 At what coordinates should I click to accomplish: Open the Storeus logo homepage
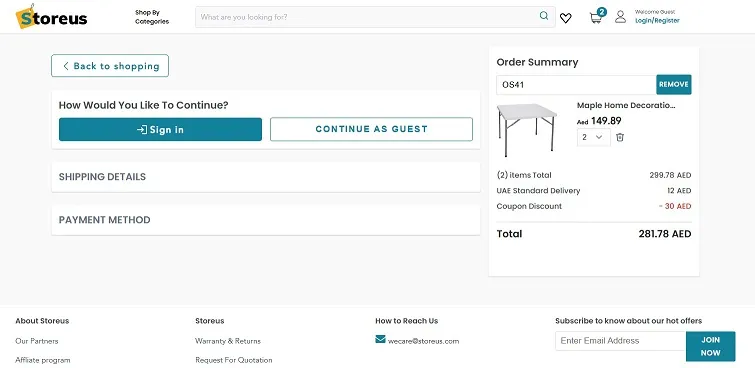tap(51, 17)
